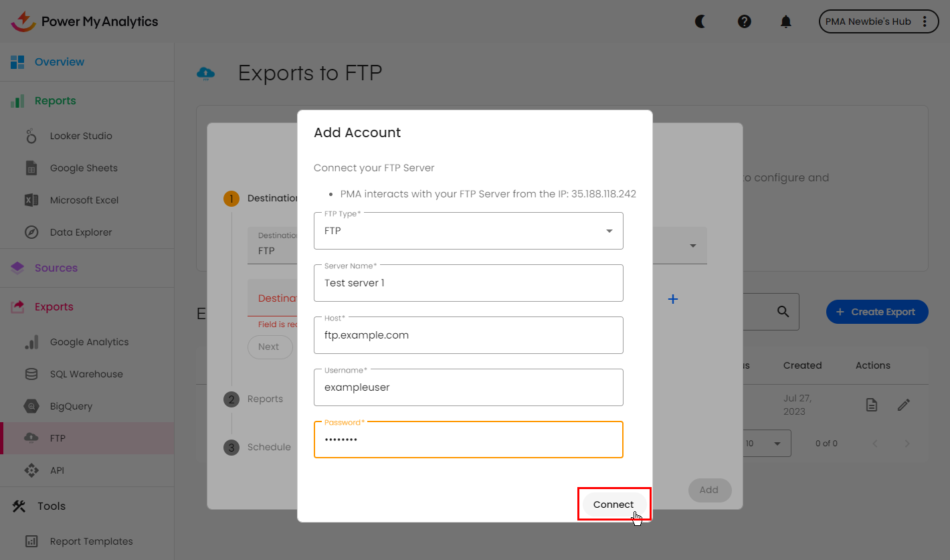Click the Report Templates icon

tap(31, 541)
